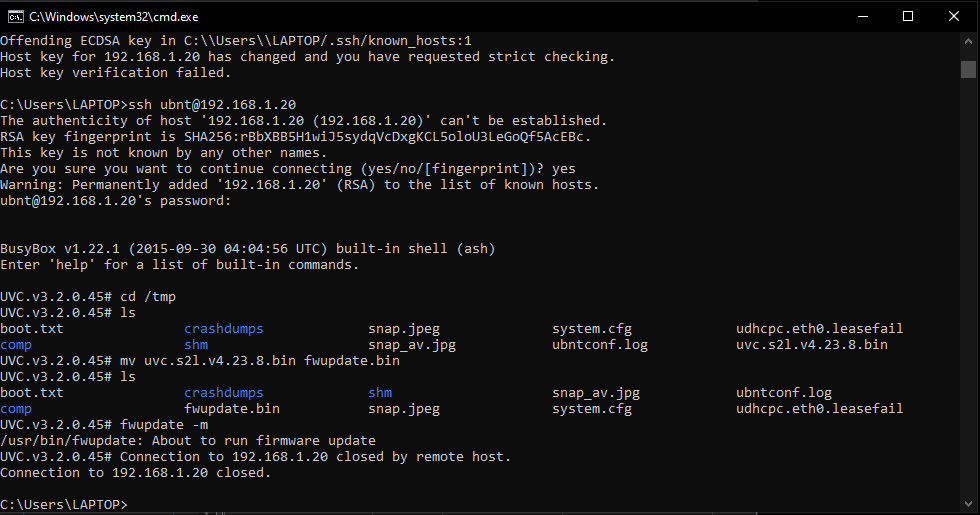This screenshot has height=515, width=980.
Task: Click the 'About to run firmware update' message
Action: [x=260, y=440]
